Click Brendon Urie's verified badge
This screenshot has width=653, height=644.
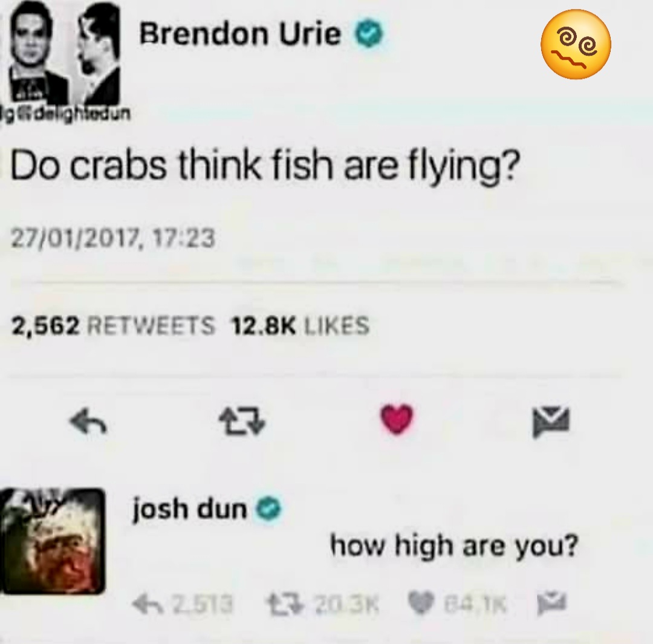pos(368,35)
